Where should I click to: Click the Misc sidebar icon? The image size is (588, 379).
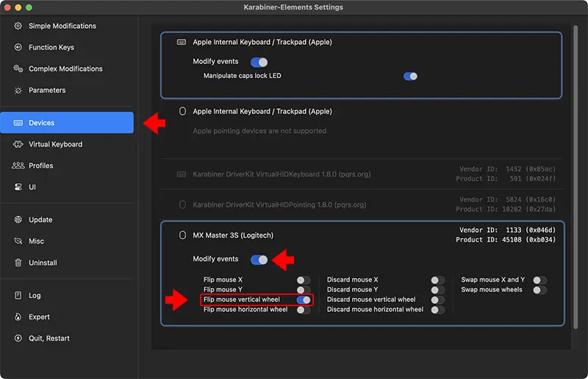(x=18, y=241)
